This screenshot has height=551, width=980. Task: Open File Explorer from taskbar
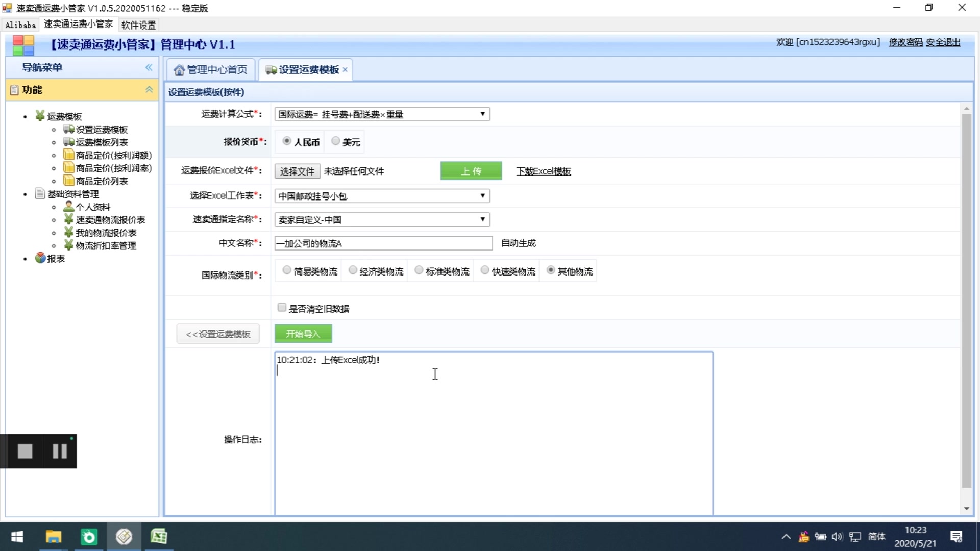pos(54,537)
